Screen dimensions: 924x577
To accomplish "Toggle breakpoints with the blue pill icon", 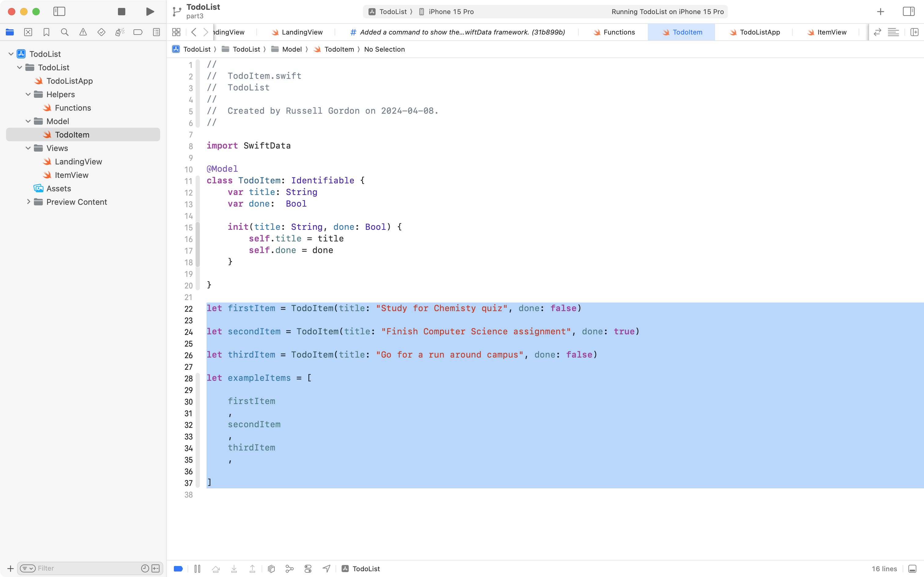I will (178, 568).
